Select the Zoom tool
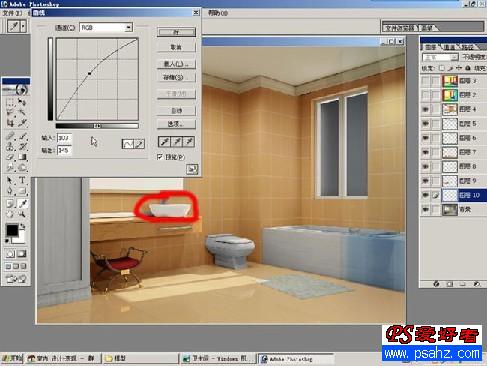Screen dimensions: 487x366 [x=22, y=214]
